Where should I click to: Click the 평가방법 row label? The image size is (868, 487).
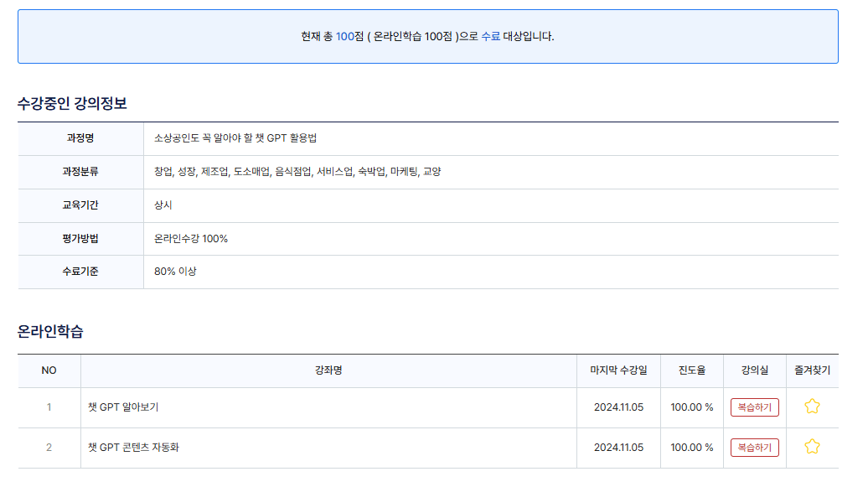[80, 239]
